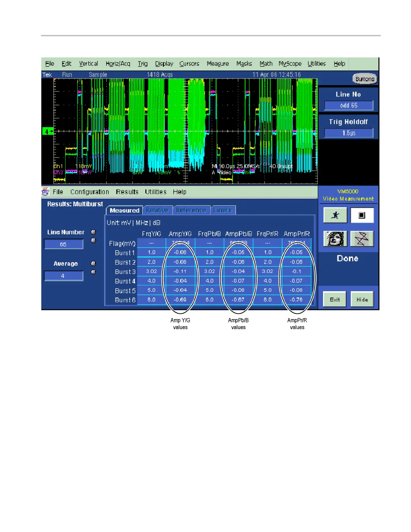Viewport: 411px width, 532px height.
Task: Open the oscilloscope Help menu
Action: point(339,63)
